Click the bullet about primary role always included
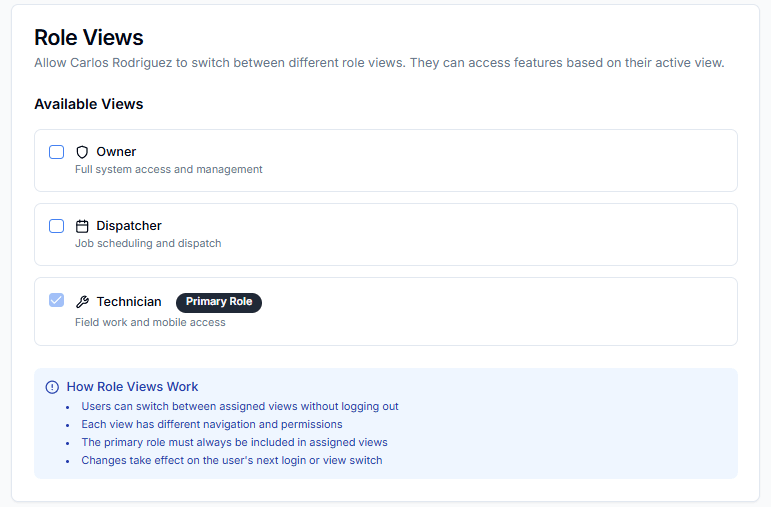The height and width of the screenshot is (507, 771). tap(234, 442)
